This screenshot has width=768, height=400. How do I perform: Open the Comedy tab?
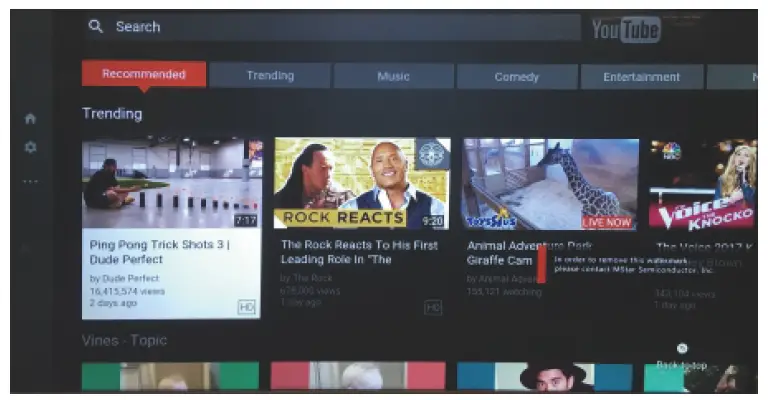(x=517, y=77)
